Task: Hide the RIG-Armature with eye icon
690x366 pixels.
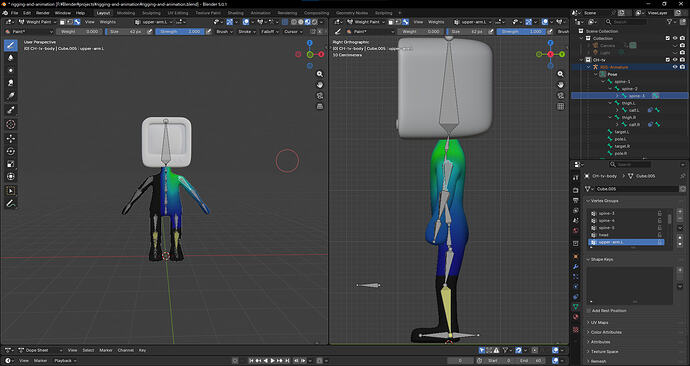Action: pyautogui.click(x=675, y=67)
